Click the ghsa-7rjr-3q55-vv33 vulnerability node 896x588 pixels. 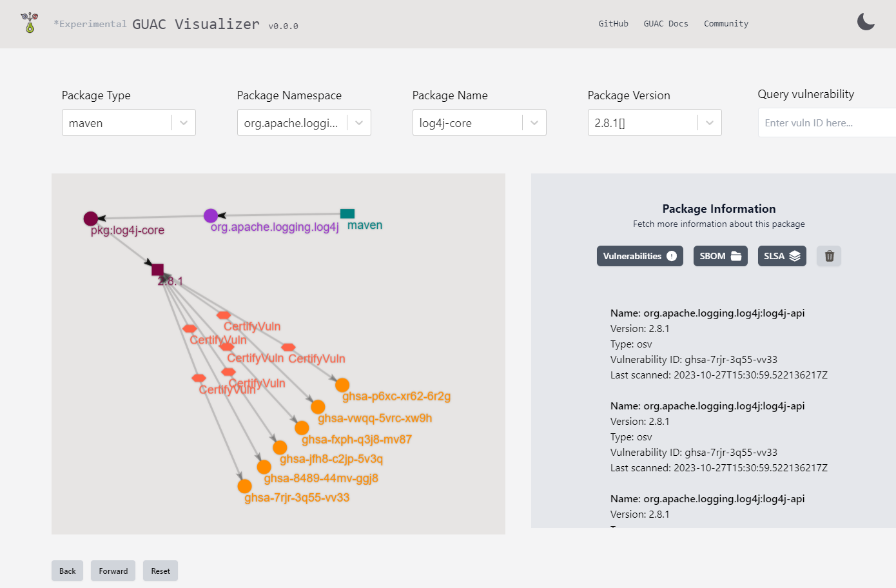tap(244, 485)
